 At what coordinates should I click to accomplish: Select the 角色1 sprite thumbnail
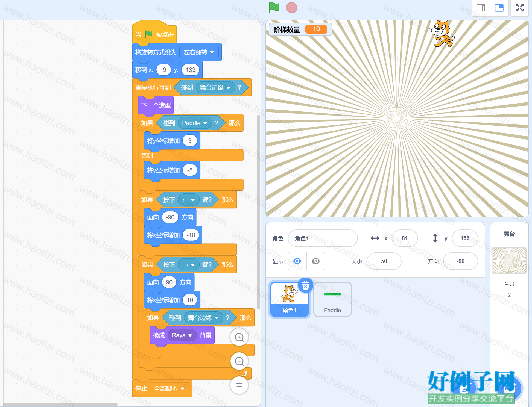point(290,299)
